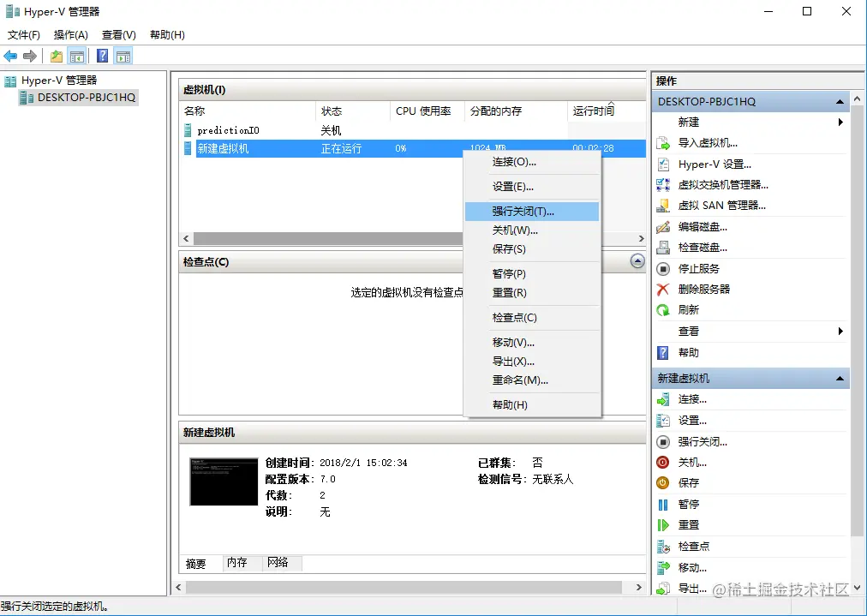Expand the 新建 submenu arrow
The width and height of the screenshot is (867, 616).
click(840, 123)
